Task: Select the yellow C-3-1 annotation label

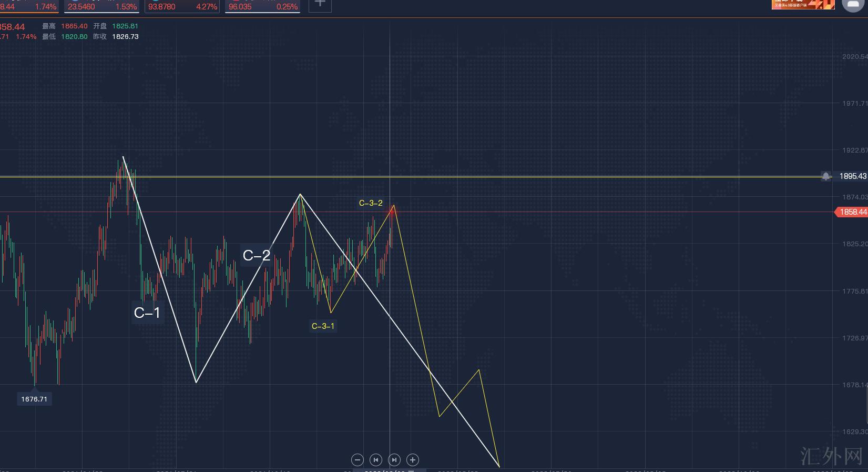Action: (x=323, y=326)
